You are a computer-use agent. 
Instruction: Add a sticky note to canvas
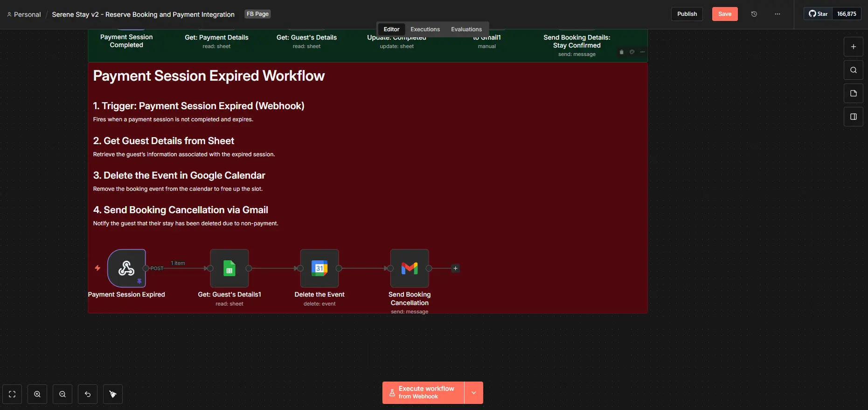tap(853, 93)
